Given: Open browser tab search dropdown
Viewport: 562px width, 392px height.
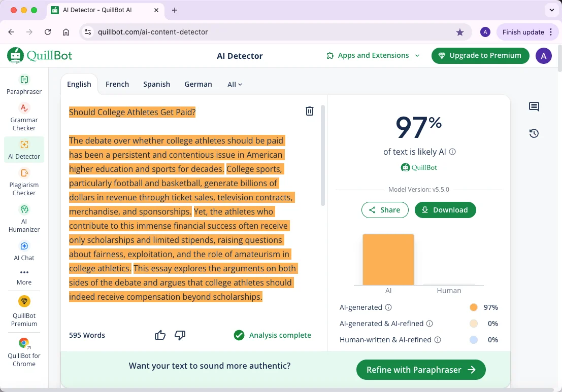Looking at the screenshot, I should (x=551, y=10).
